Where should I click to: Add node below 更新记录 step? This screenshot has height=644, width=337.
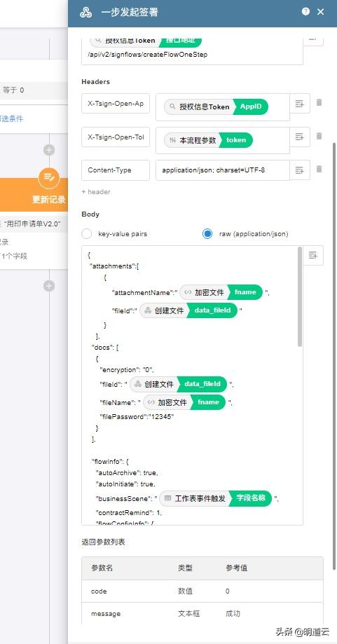pyautogui.click(x=49, y=286)
